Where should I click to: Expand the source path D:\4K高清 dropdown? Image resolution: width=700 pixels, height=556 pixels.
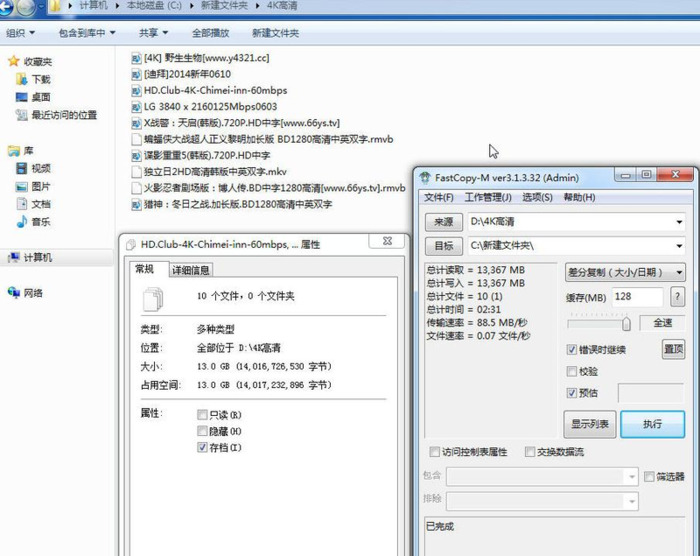679,222
